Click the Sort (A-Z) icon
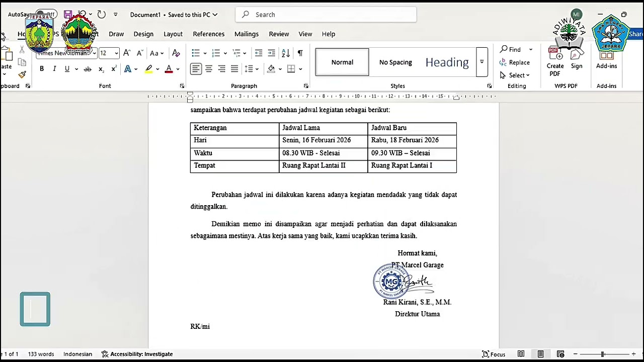644x362 pixels. pyautogui.click(x=286, y=53)
